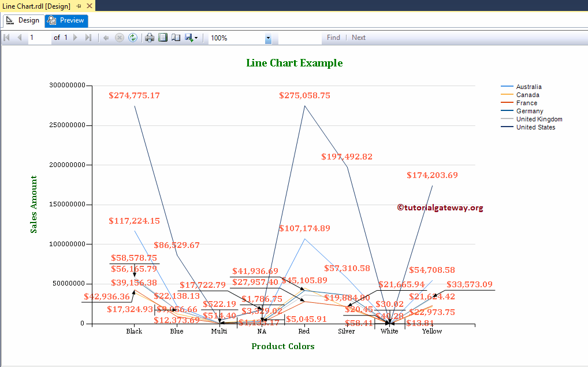Open the zoom percentage dropdown
The image size is (588, 367).
pos(267,38)
